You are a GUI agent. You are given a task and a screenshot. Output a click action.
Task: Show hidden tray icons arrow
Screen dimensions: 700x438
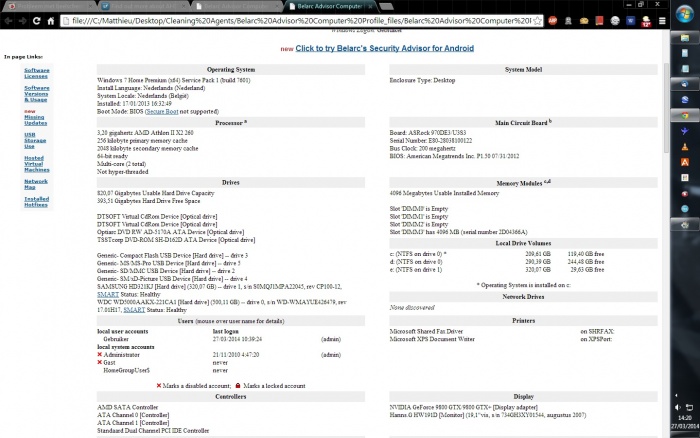[x=676, y=396]
